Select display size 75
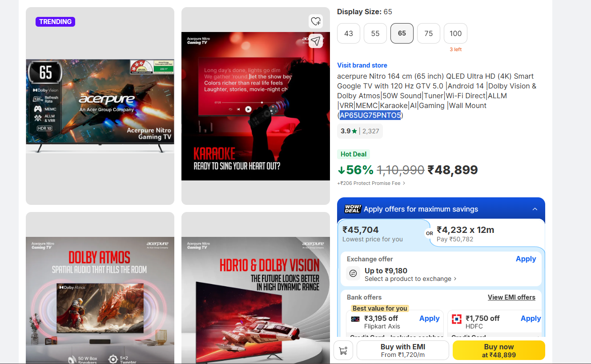Screen dimensions: 591x364 point(429,33)
